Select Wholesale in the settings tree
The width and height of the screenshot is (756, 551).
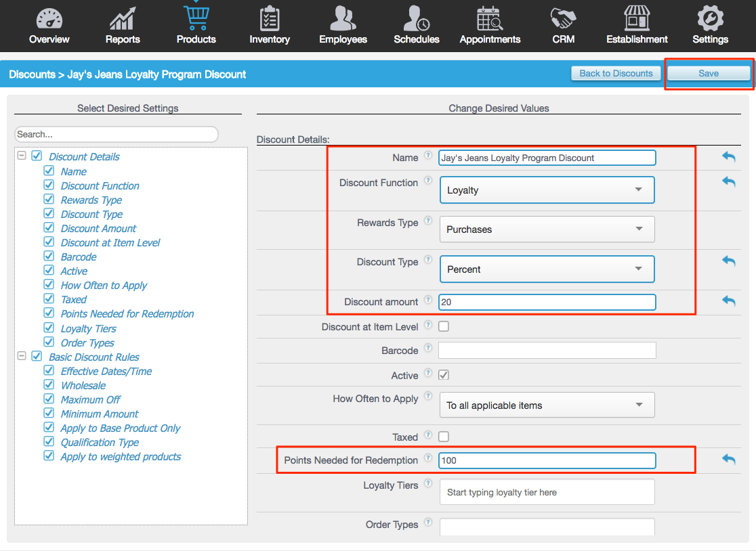click(x=83, y=385)
